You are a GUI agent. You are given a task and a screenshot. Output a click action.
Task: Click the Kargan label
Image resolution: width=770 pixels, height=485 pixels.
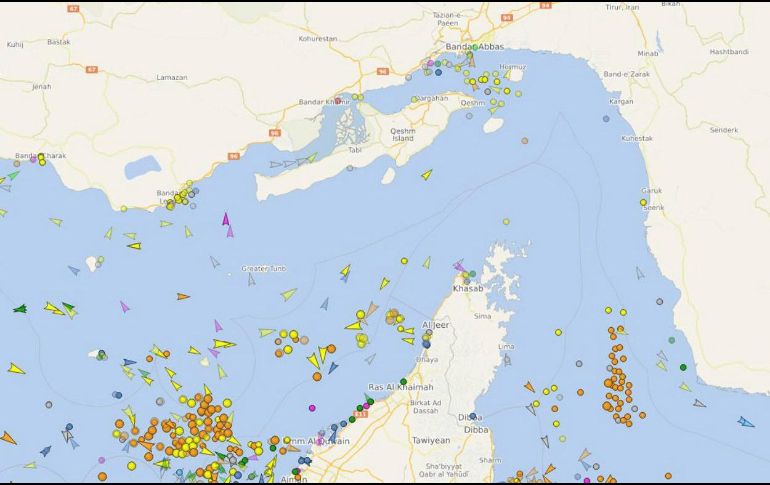click(621, 102)
